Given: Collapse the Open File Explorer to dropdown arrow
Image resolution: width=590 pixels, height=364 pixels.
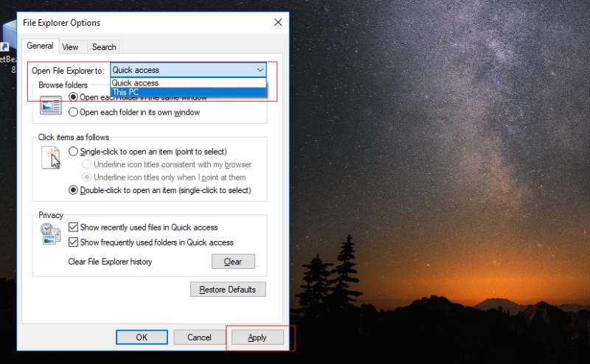Looking at the screenshot, I should click(260, 70).
